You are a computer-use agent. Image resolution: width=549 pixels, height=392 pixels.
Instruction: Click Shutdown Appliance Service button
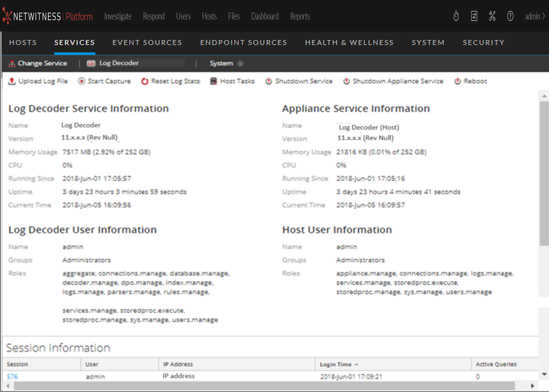[x=393, y=81]
